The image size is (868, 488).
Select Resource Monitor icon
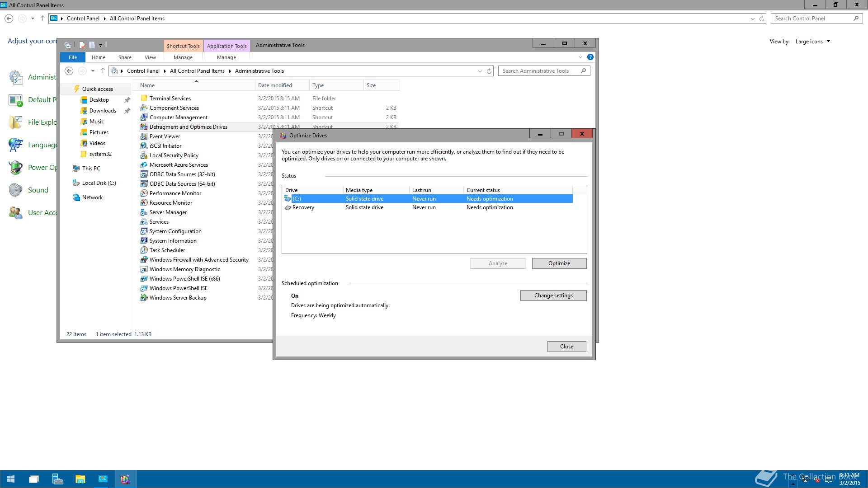[x=144, y=202]
